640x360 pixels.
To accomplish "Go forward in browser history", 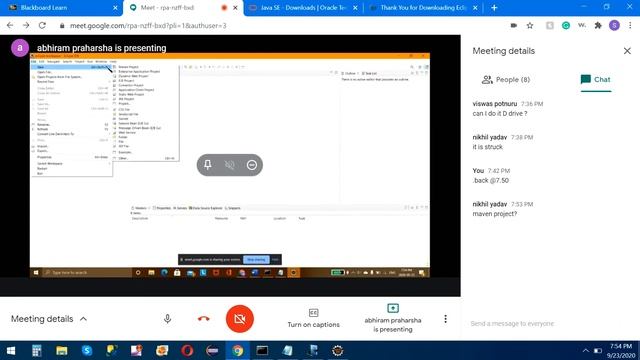I will [x=26, y=25].
